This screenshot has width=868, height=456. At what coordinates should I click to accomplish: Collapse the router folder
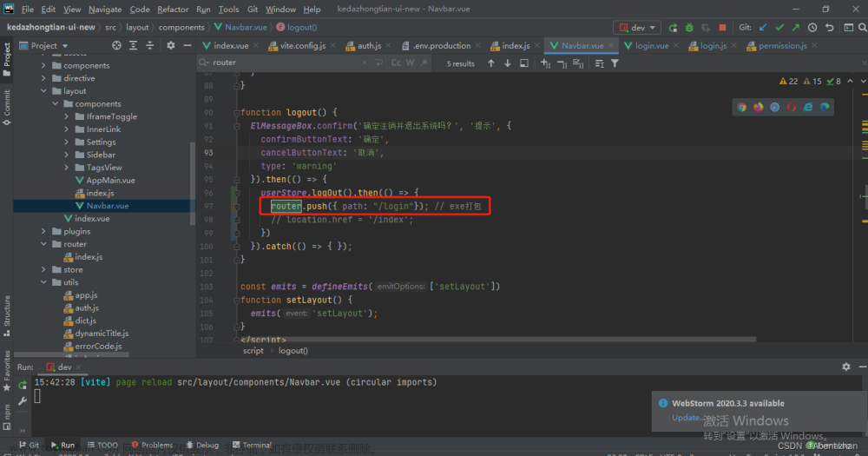pyautogui.click(x=43, y=244)
